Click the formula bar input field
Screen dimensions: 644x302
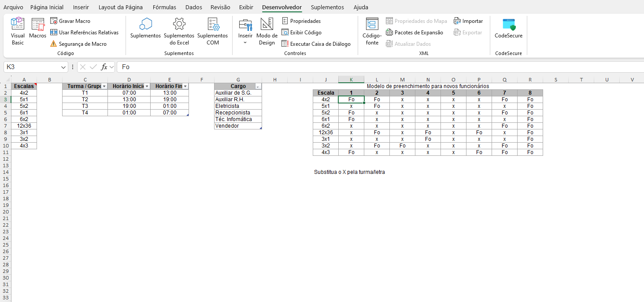click(x=379, y=67)
